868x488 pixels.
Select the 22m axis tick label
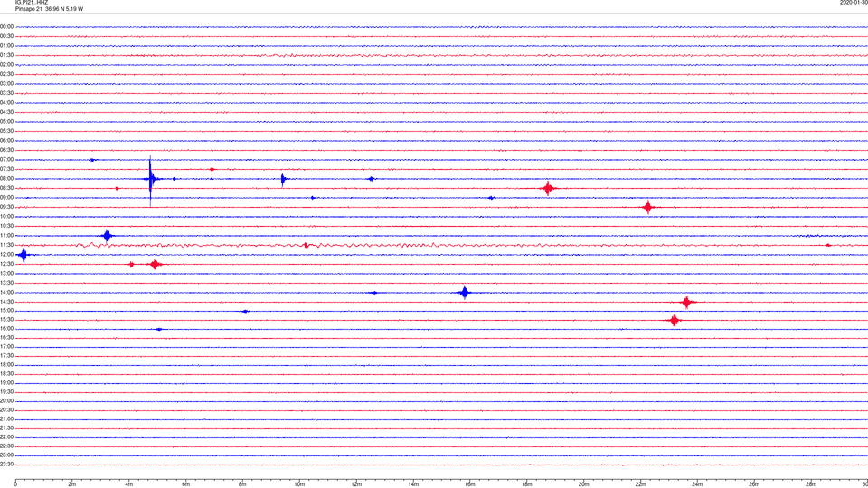pos(640,484)
